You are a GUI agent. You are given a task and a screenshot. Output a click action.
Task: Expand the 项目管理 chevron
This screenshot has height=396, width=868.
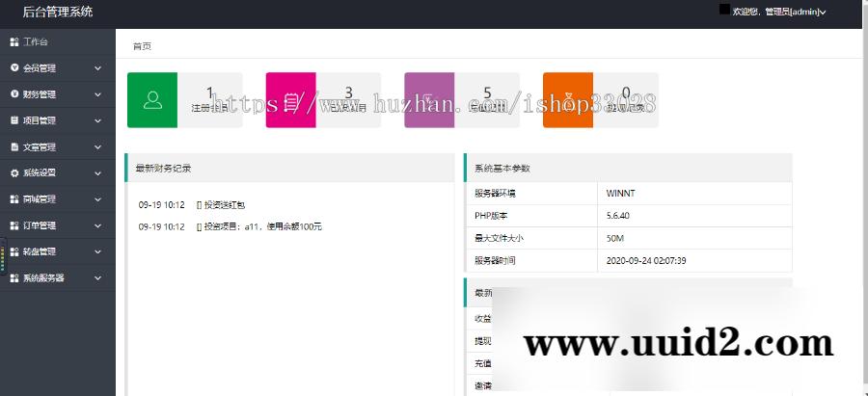pos(98,120)
